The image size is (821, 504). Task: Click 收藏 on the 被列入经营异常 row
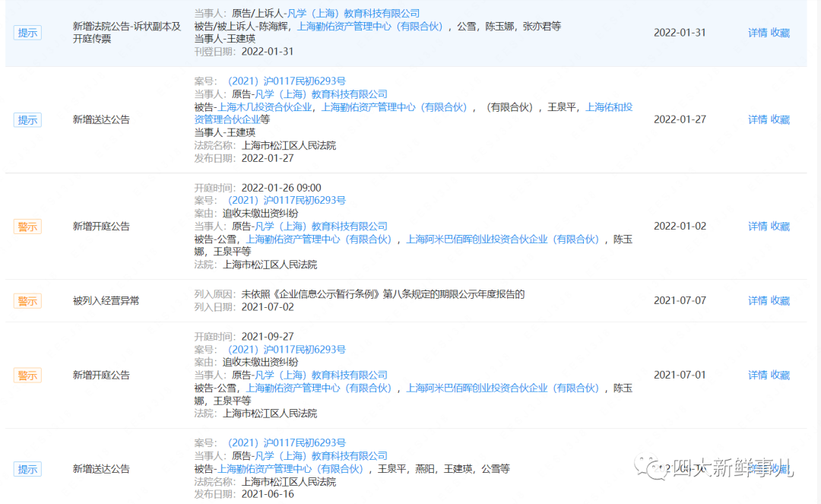point(780,301)
